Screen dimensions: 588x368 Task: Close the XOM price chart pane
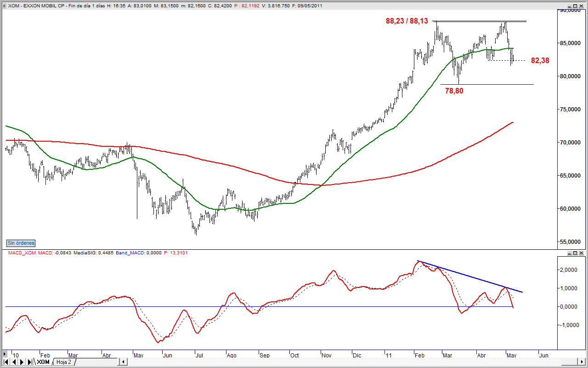coord(581,6)
